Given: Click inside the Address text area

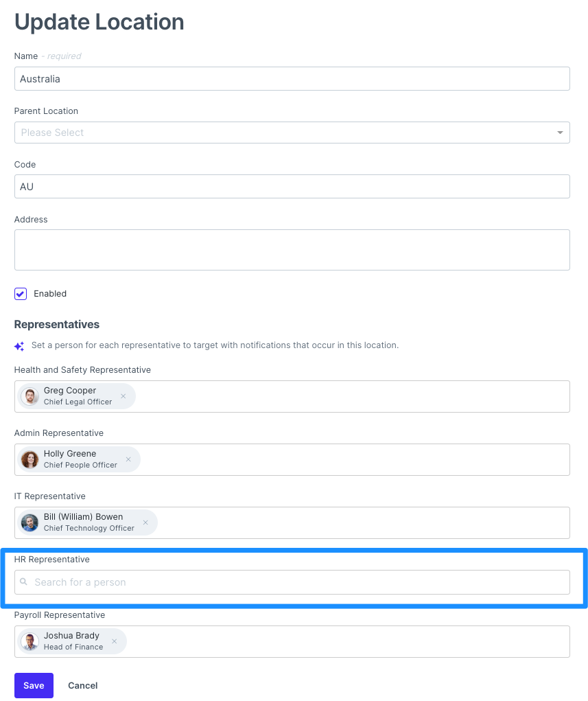Looking at the screenshot, I should click(292, 250).
